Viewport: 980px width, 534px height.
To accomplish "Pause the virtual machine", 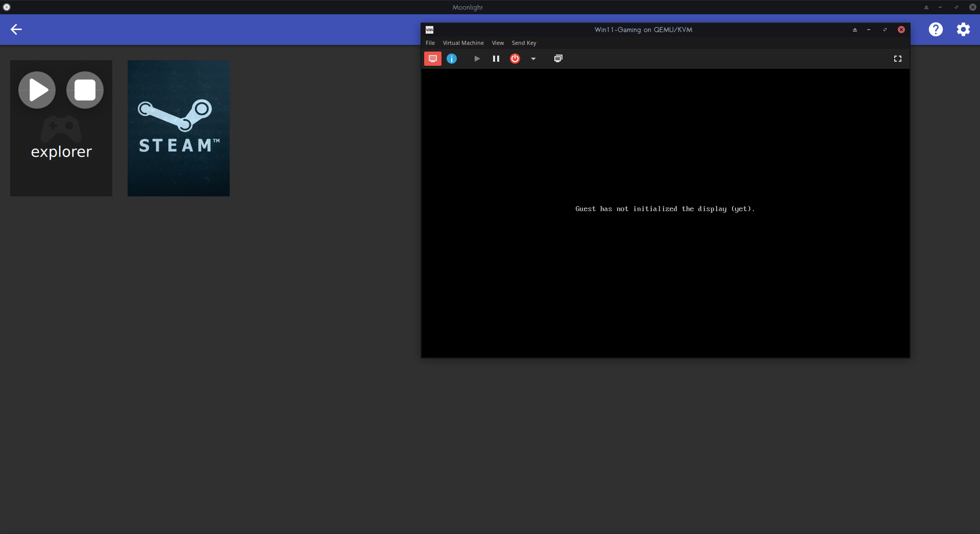I will (496, 59).
